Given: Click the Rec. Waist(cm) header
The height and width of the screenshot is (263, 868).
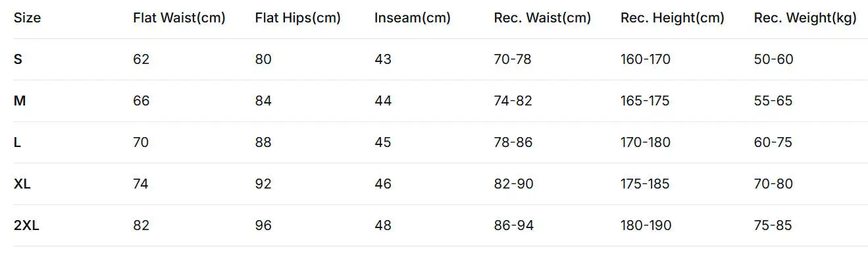Looking at the screenshot, I should pos(542,18).
